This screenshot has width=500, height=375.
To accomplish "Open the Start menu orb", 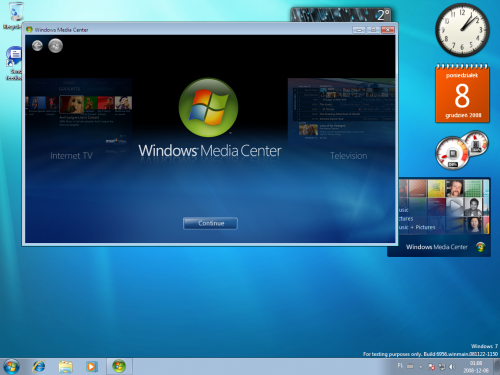I will (x=11, y=367).
